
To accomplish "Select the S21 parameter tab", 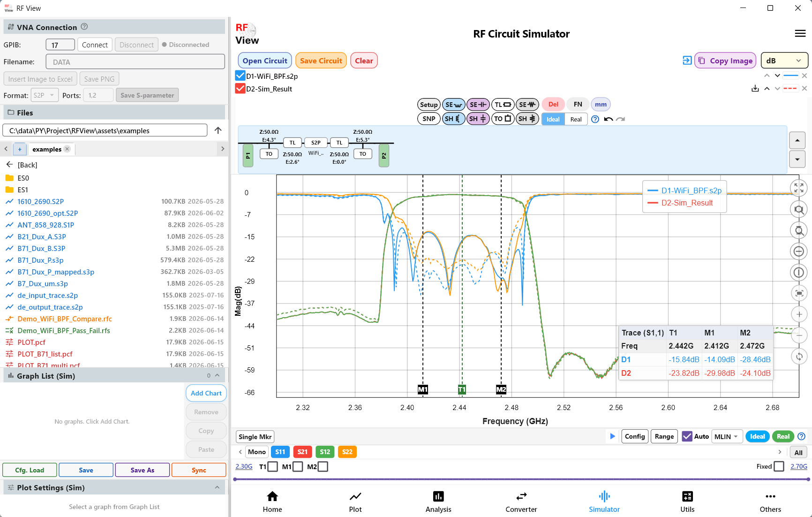I will tap(302, 452).
